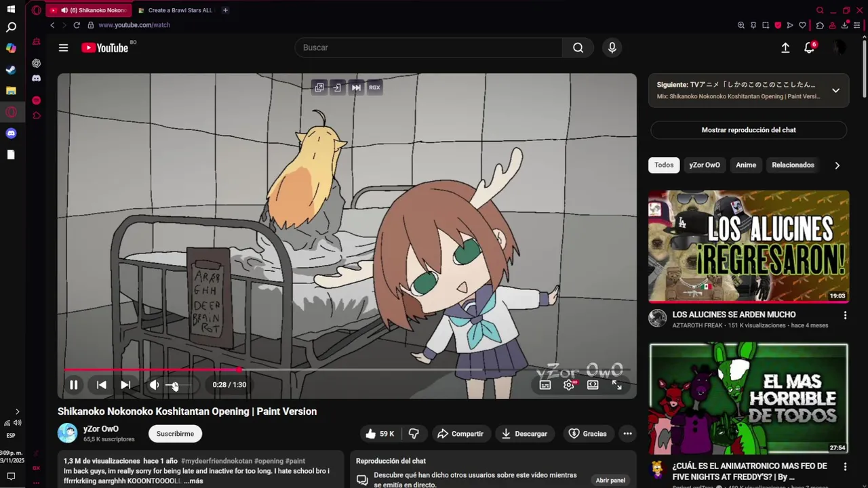Mute the video volume speaker icon
This screenshot has width=868, height=488.
(155, 385)
